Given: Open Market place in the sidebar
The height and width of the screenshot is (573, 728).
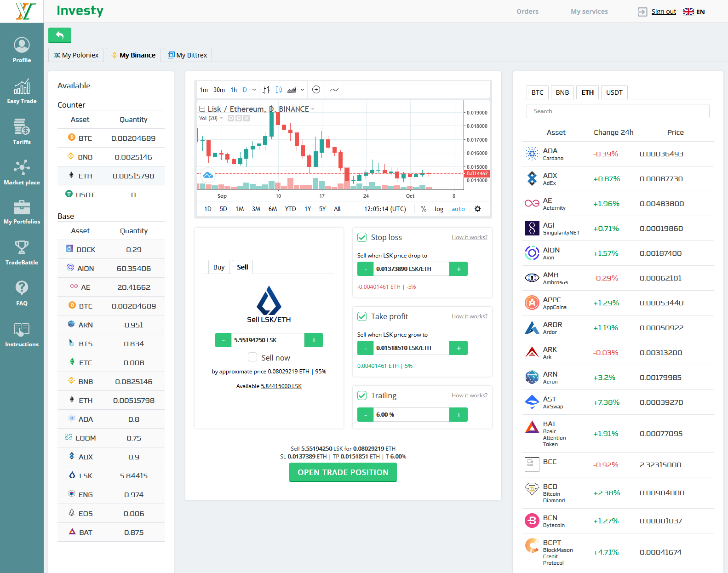Looking at the screenshot, I should (22, 172).
